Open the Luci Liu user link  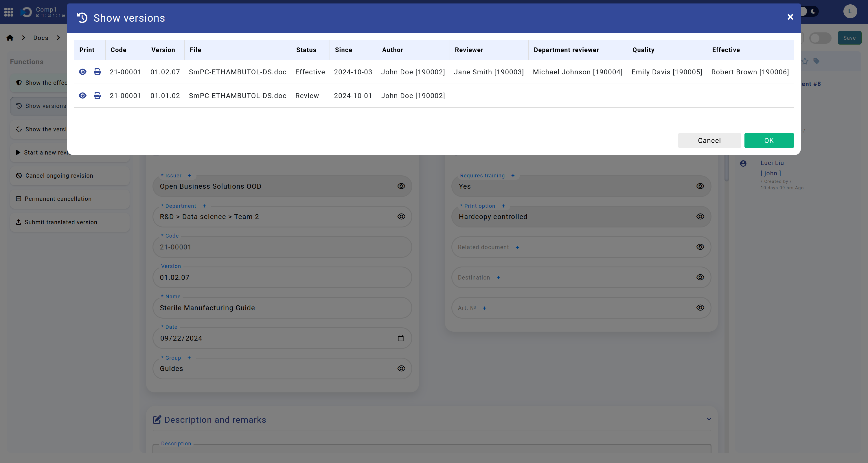[x=772, y=163]
